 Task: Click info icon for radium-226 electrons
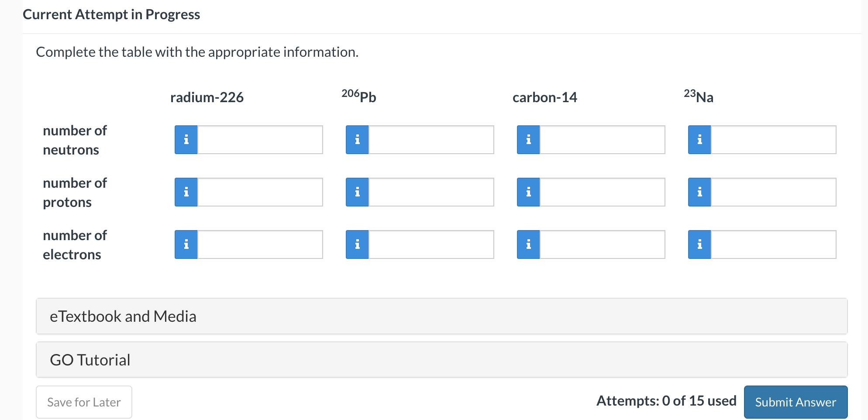click(x=186, y=244)
